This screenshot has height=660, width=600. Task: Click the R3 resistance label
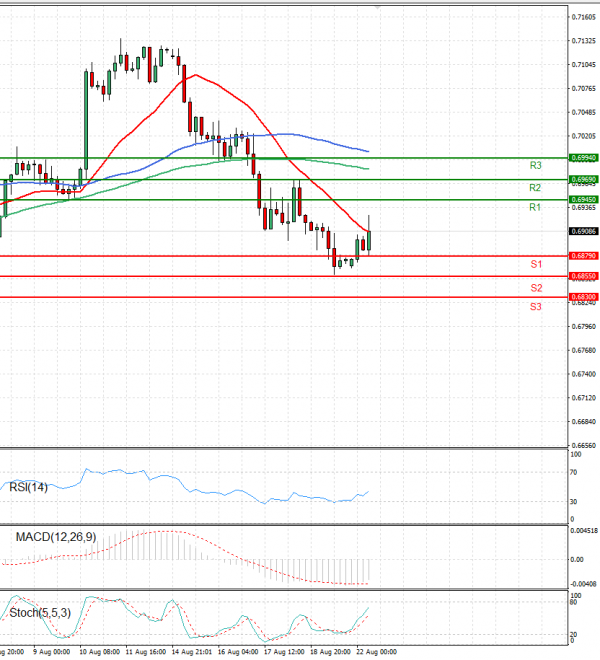coord(535,165)
